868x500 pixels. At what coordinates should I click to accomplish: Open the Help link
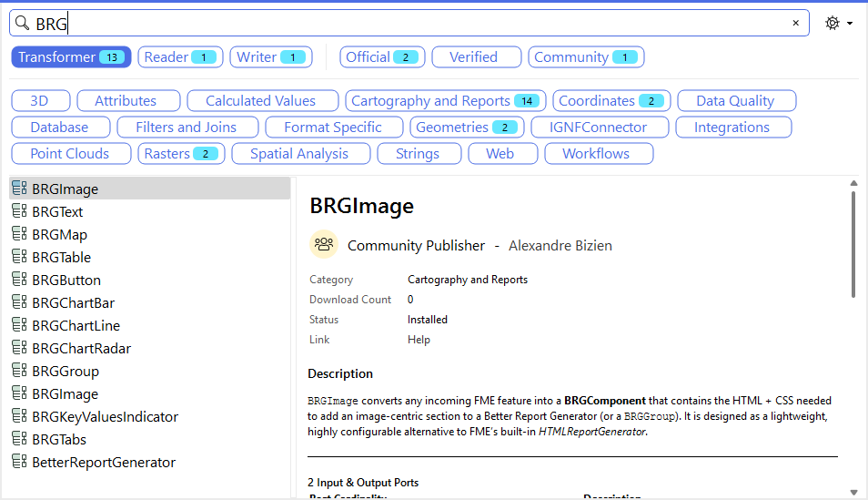click(419, 339)
